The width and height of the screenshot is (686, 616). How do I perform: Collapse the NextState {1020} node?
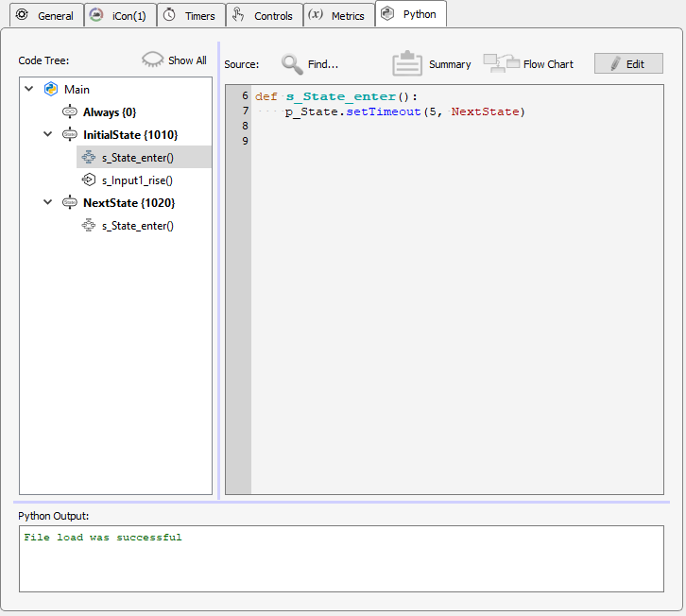[48, 203]
